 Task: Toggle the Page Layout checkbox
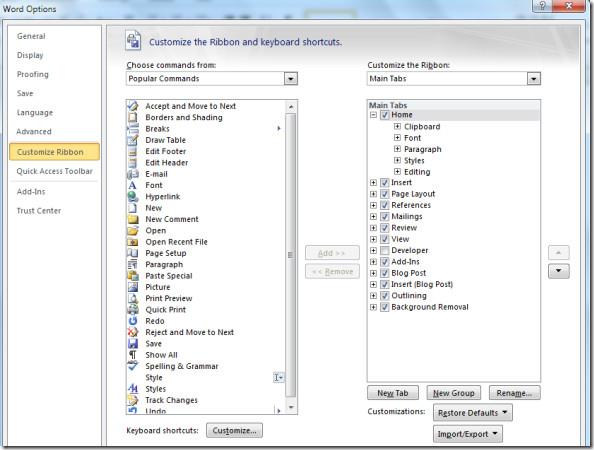(x=385, y=194)
